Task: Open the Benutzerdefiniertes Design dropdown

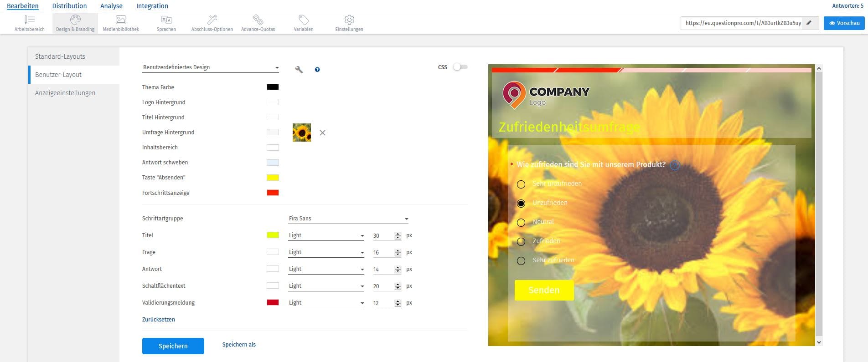Action: point(211,67)
